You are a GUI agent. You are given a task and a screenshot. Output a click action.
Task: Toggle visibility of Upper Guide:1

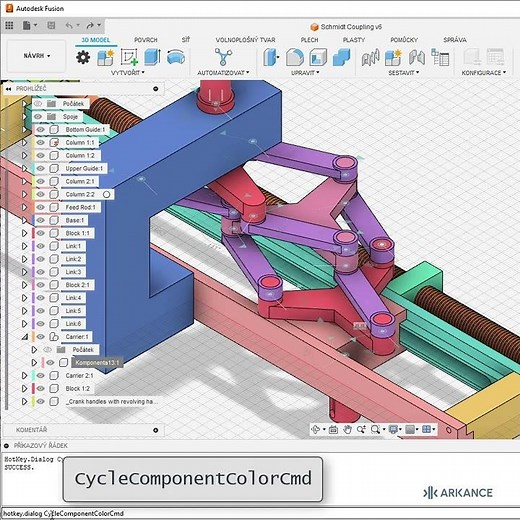pos(40,168)
